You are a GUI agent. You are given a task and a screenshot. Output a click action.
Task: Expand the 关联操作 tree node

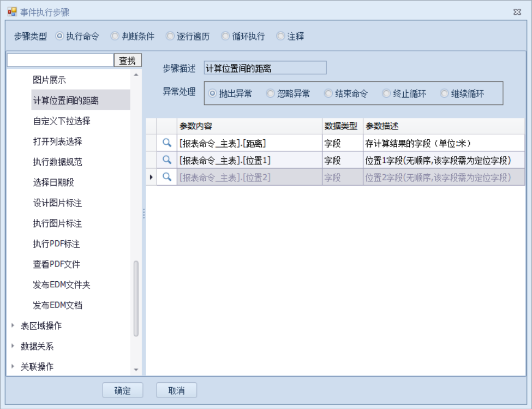(x=13, y=366)
